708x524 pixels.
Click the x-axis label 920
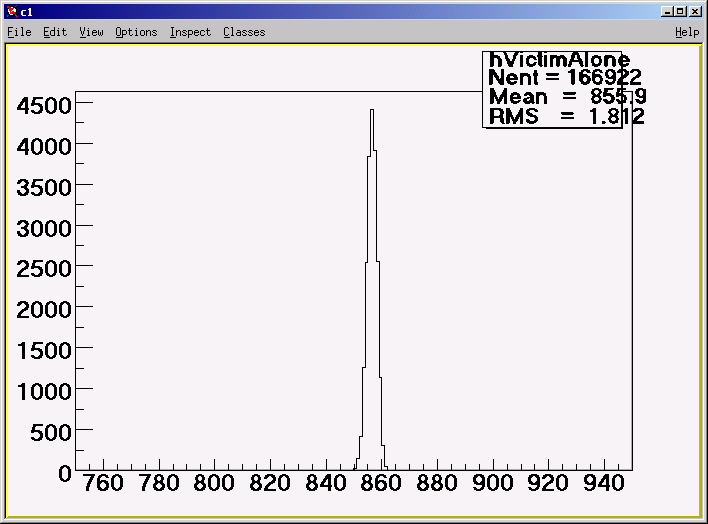point(548,483)
